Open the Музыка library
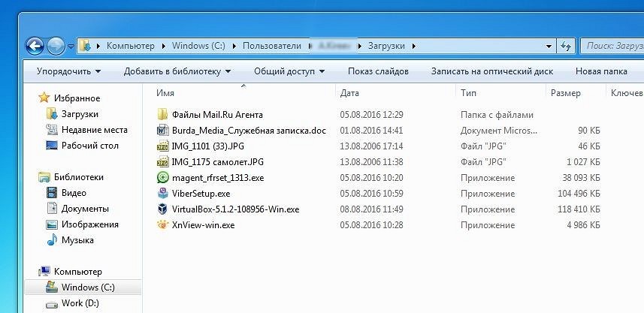The width and height of the screenshot is (644, 313). tap(77, 240)
